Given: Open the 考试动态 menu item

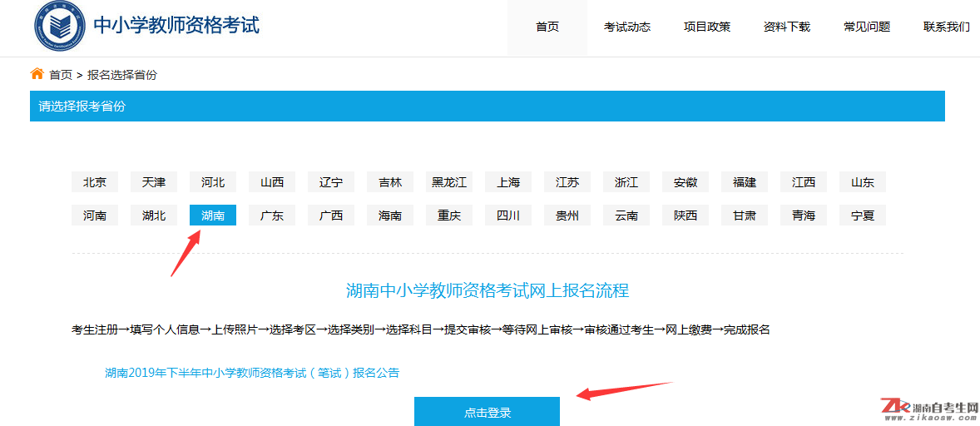Looking at the screenshot, I should point(627,27).
